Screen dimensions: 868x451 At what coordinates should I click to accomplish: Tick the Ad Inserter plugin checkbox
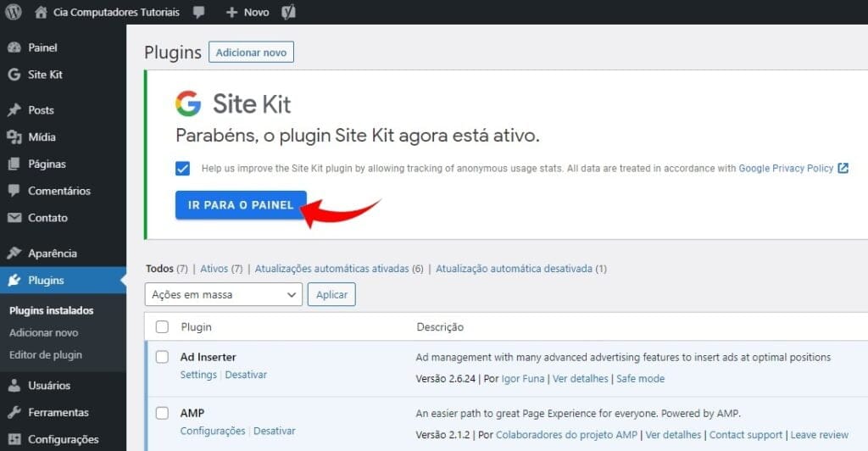[x=162, y=357]
